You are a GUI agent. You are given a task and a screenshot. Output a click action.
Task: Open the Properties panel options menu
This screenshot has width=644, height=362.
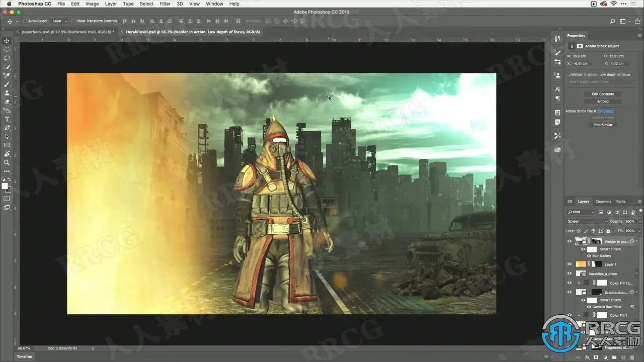639,36
